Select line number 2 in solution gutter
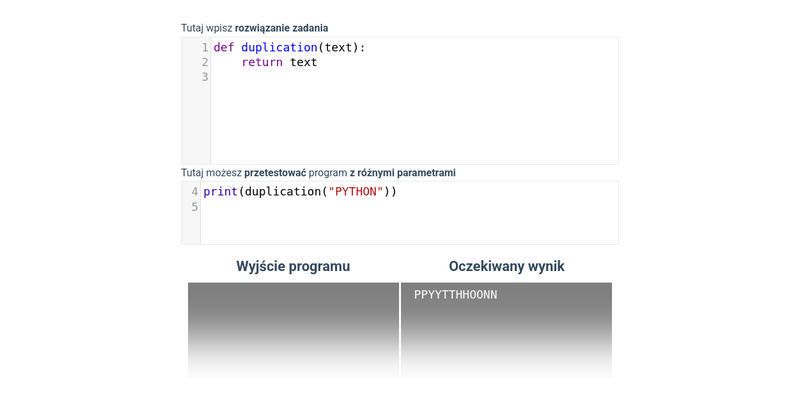The width and height of the screenshot is (800, 400). pyautogui.click(x=205, y=62)
